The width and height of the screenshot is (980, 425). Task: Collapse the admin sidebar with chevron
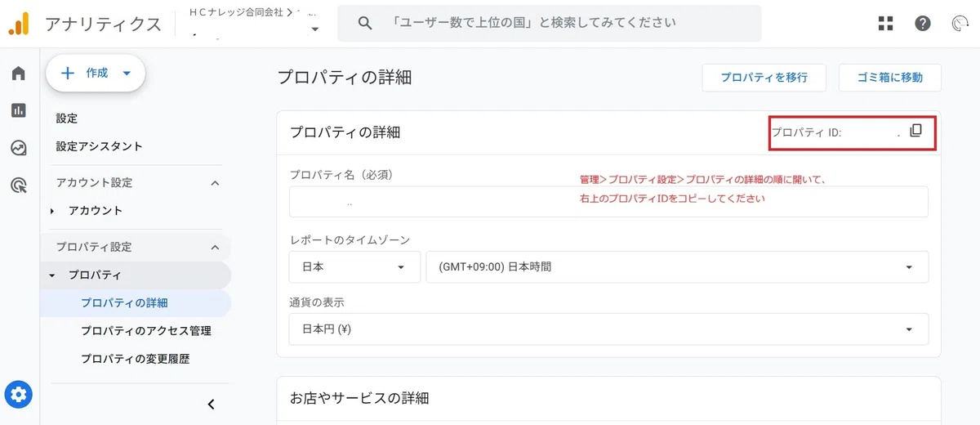[x=211, y=404]
